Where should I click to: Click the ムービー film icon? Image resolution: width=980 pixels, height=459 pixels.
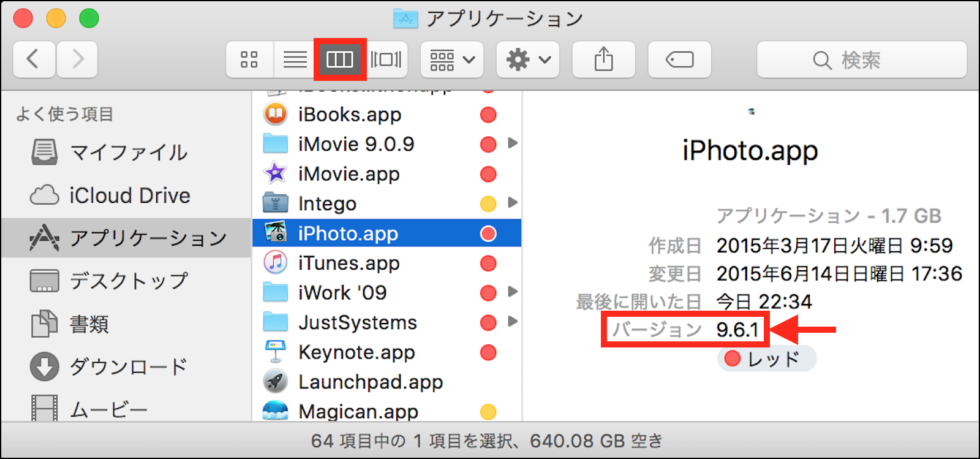(45, 408)
